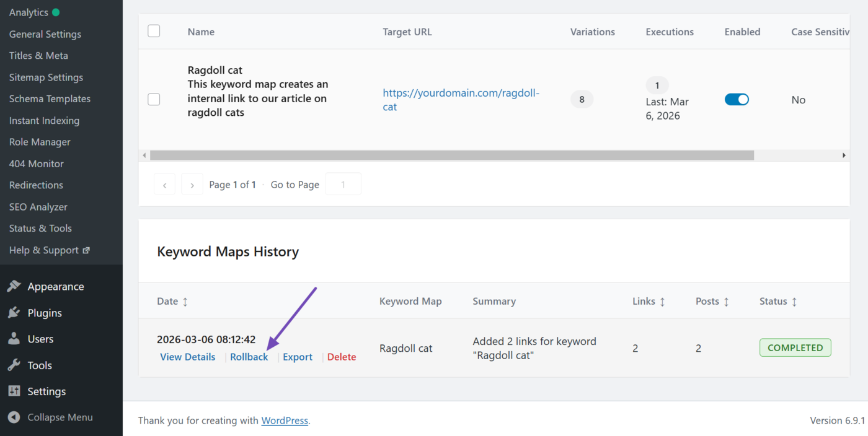
Task: Open the WordPress footer link
Action: 285,421
